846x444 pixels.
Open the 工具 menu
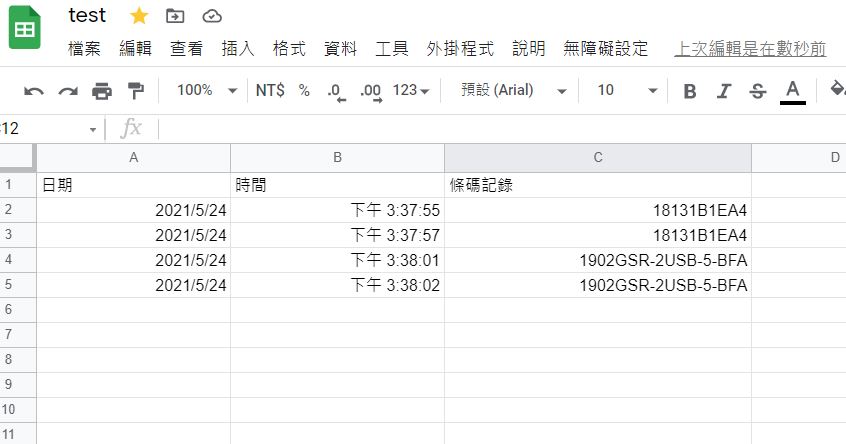[392, 49]
